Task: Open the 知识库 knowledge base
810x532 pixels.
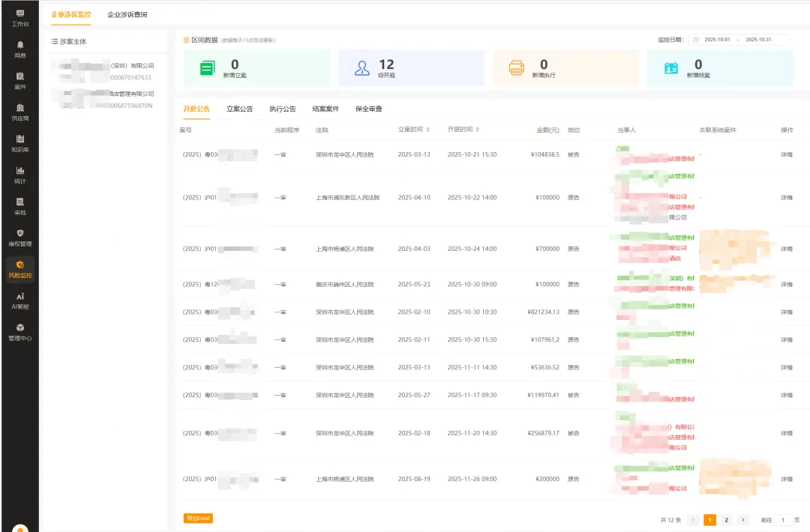Action: pos(19,144)
